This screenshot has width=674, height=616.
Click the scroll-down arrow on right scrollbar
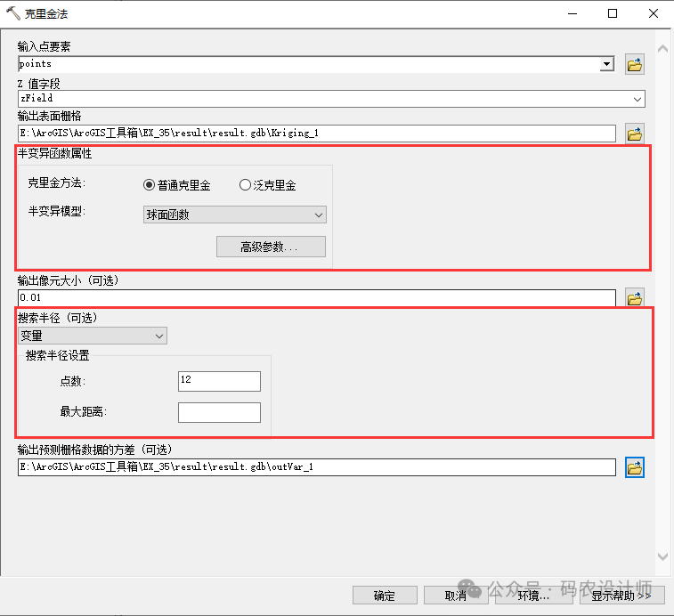tap(661, 556)
